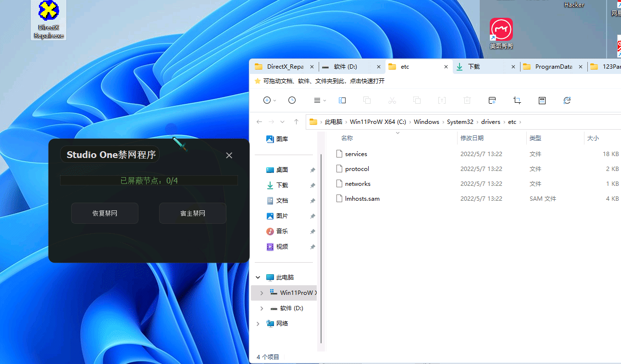Open the chevron after Windows in address bar
Image resolution: width=621 pixels, height=364 pixels.
pos(443,122)
